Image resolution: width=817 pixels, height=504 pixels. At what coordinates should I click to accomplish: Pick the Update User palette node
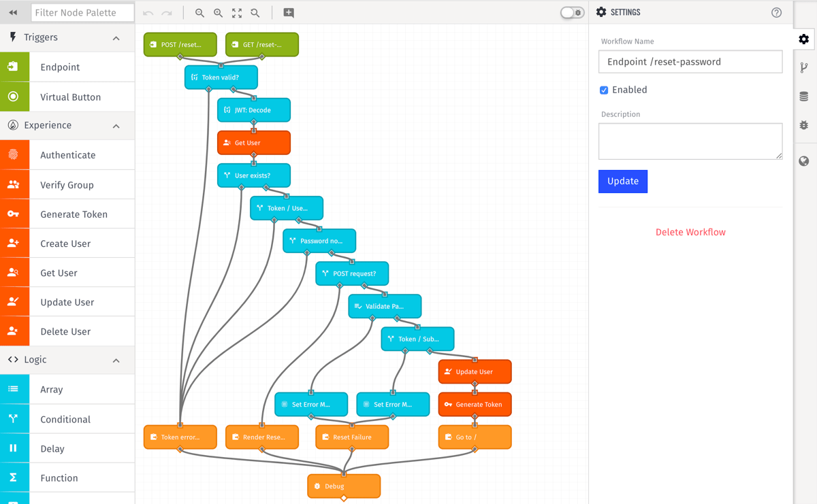[67, 301]
